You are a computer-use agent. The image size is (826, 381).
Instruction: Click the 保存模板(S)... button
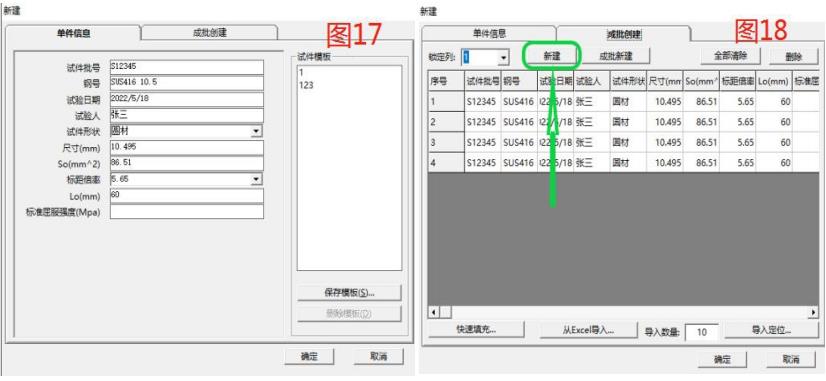(349, 292)
